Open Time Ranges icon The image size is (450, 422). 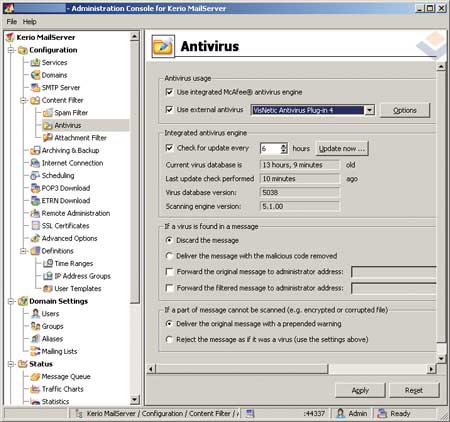coord(48,263)
